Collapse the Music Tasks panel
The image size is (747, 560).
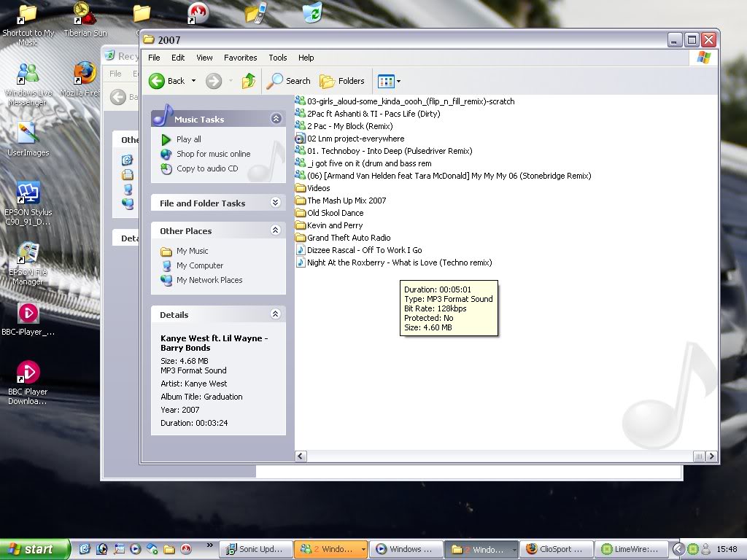[276, 118]
